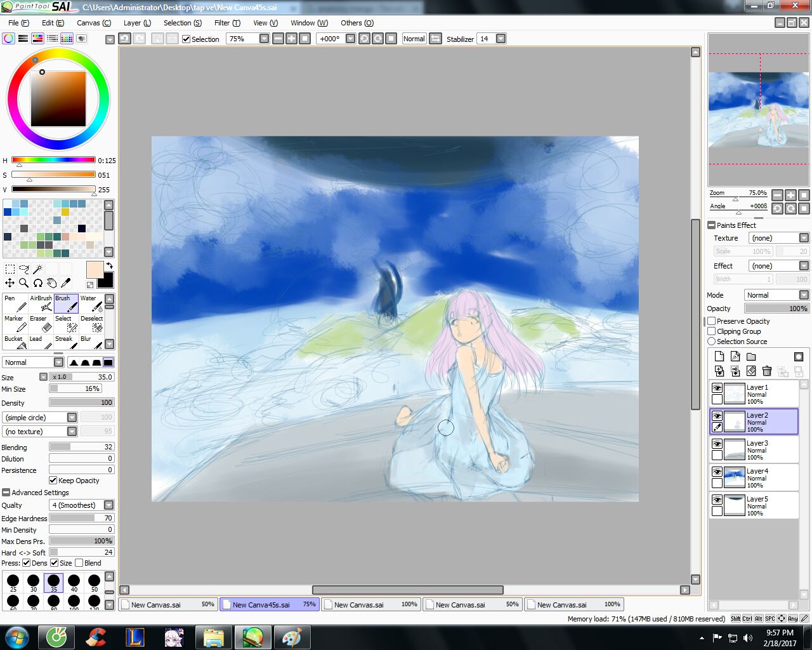
Task: Delete the selected layer with trash icon
Action: pos(767,371)
